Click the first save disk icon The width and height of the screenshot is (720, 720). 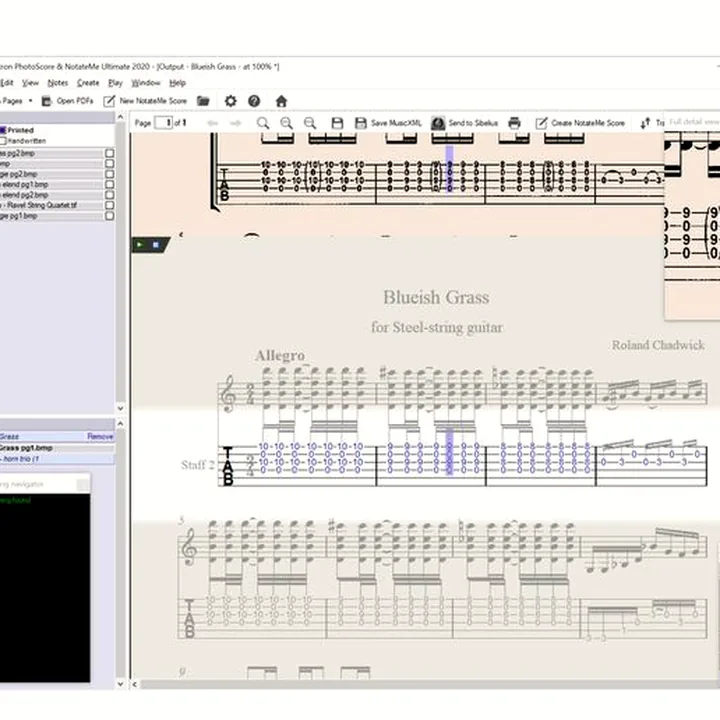(x=338, y=123)
